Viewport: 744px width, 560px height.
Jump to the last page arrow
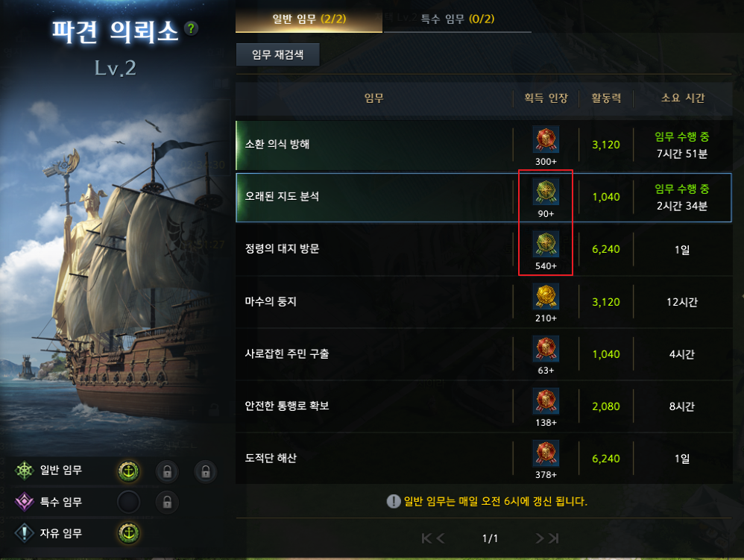[x=554, y=538]
